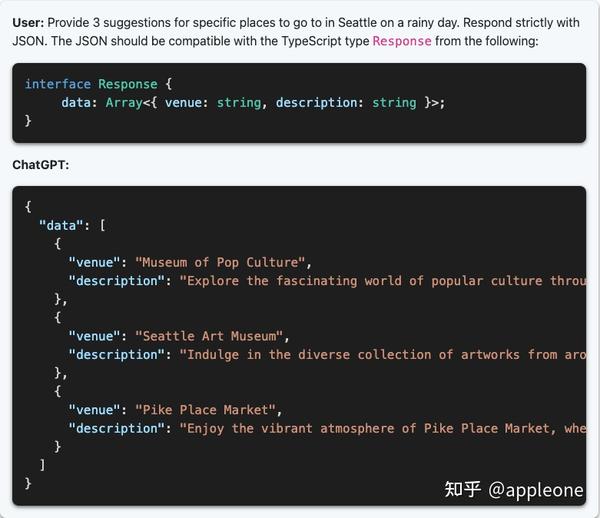Click the Array type in data field
Screen dimensions: 600x518
124,103
